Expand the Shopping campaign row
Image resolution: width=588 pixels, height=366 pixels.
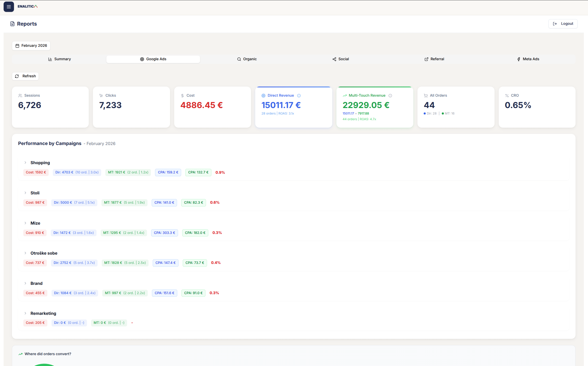(25, 163)
